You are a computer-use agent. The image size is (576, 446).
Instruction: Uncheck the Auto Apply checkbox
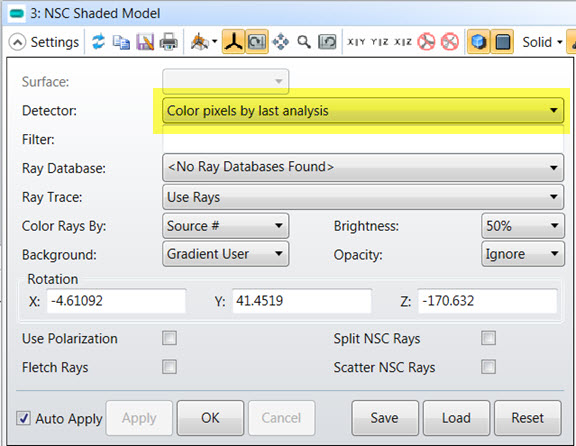(x=23, y=418)
